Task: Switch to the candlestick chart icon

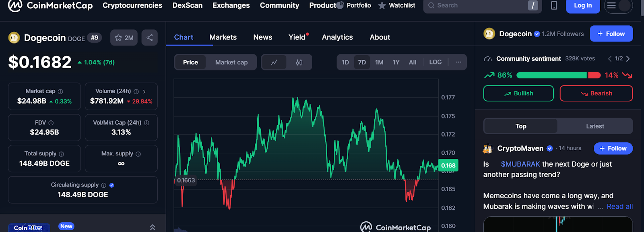Action: coord(299,62)
